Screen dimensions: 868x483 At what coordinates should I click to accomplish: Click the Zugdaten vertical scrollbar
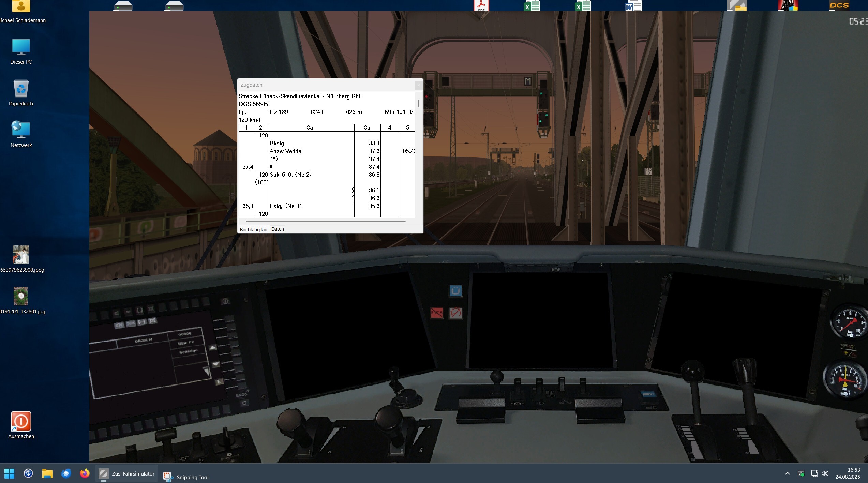tap(418, 103)
